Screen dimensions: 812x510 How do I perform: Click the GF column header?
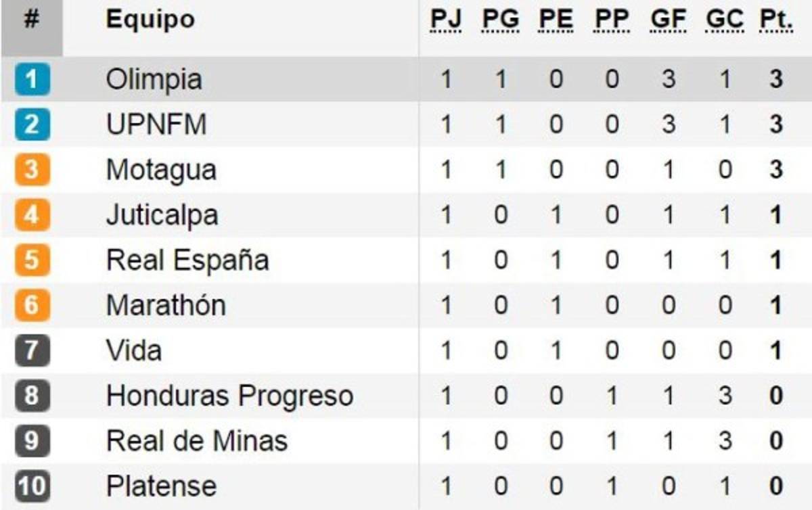tap(668, 20)
